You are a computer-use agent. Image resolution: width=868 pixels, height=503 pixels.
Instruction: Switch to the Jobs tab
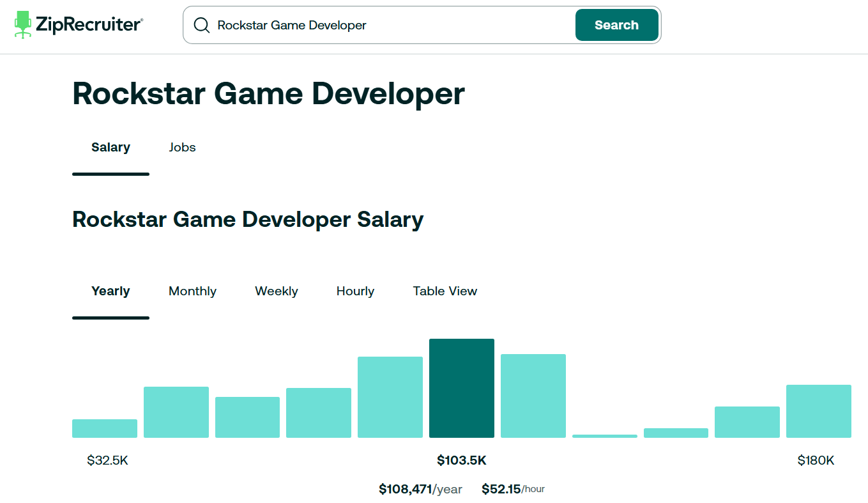[182, 148]
